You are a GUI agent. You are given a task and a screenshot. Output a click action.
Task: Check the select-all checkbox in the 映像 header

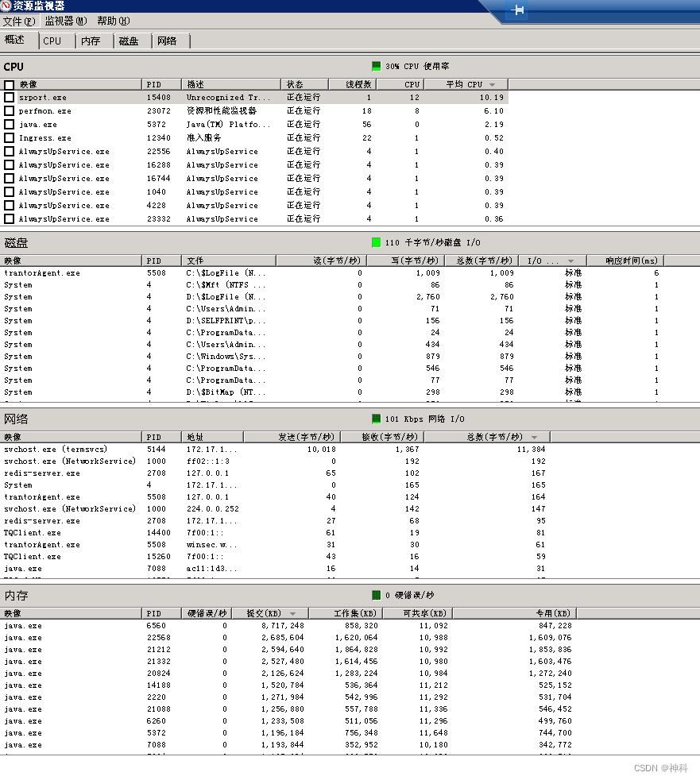(x=10, y=83)
